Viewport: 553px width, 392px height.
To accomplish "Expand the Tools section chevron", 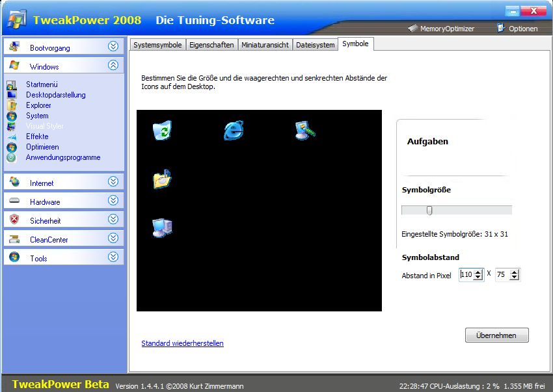I will (x=113, y=257).
